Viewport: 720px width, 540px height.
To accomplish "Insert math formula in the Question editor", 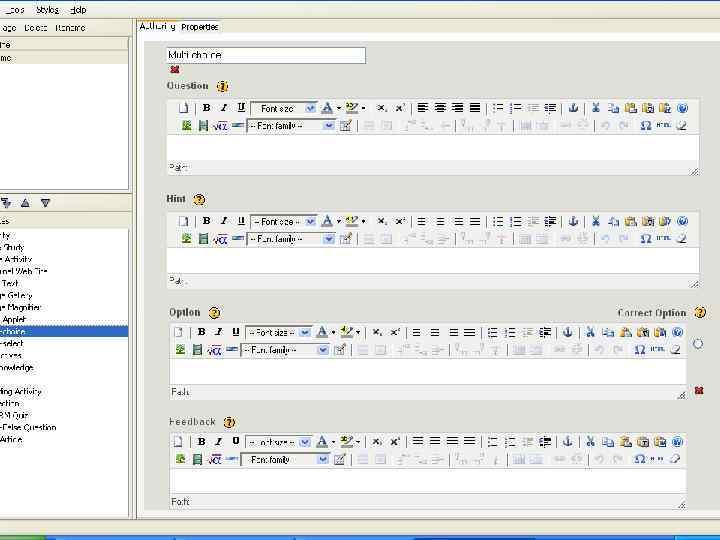I will tap(220, 125).
